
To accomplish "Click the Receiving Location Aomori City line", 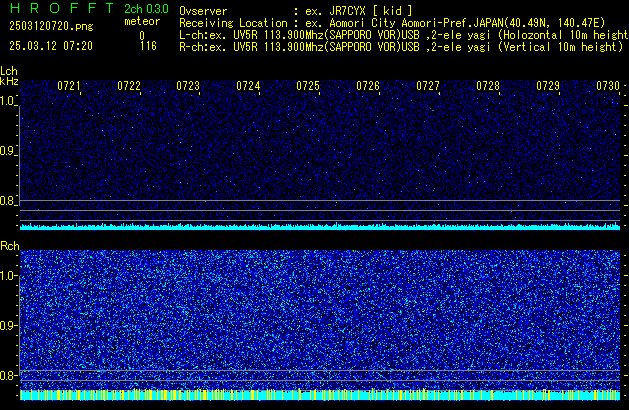I will coord(392,23).
